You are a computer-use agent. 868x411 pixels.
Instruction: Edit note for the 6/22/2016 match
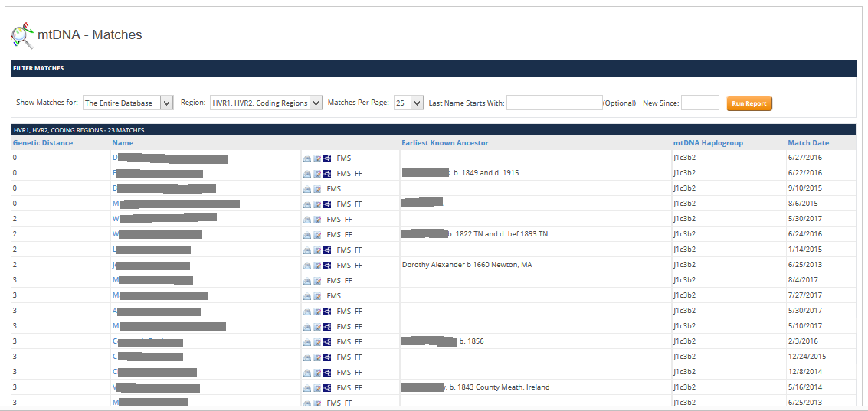pyautogui.click(x=317, y=174)
